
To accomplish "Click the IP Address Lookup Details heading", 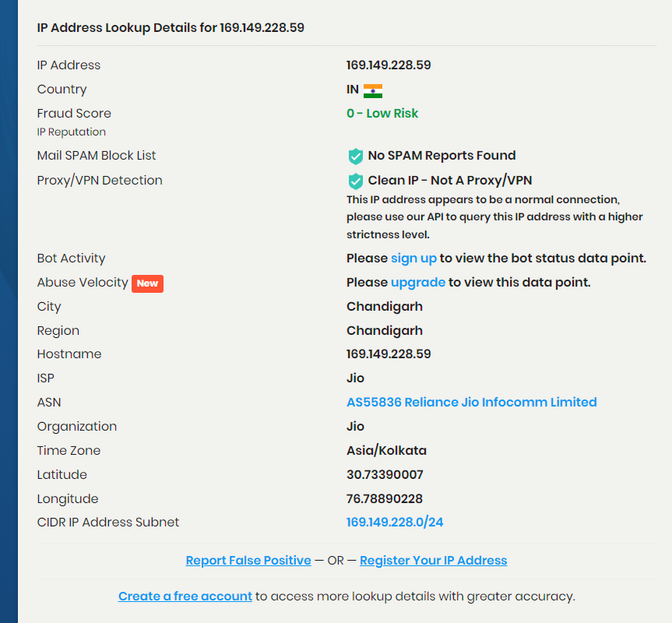I will (x=171, y=28).
